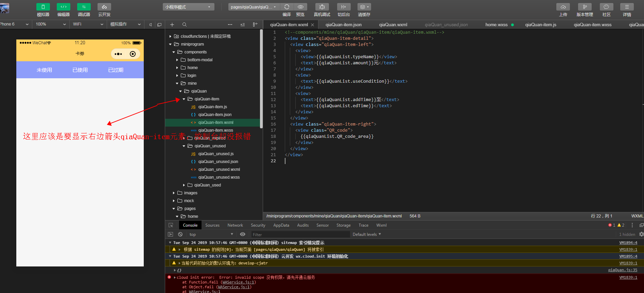
Task: Click the file tree vertical scrollbar
Action: pos(261,78)
